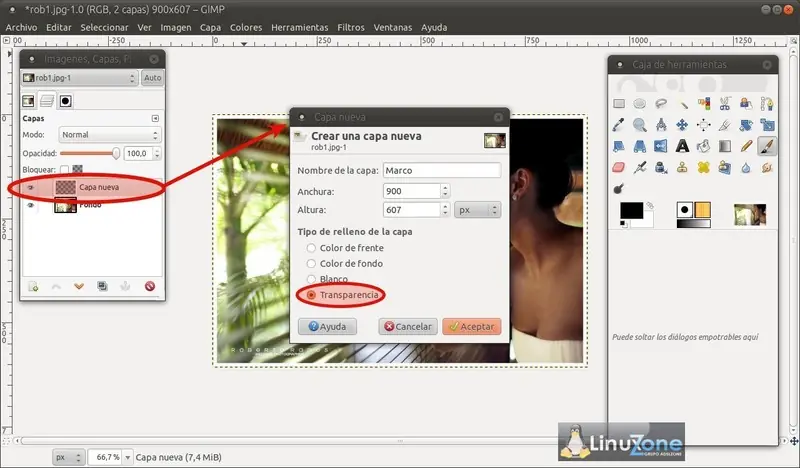Open the Modo Normal dropdown
Image resolution: width=800 pixels, height=468 pixels.
tap(110, 135)
